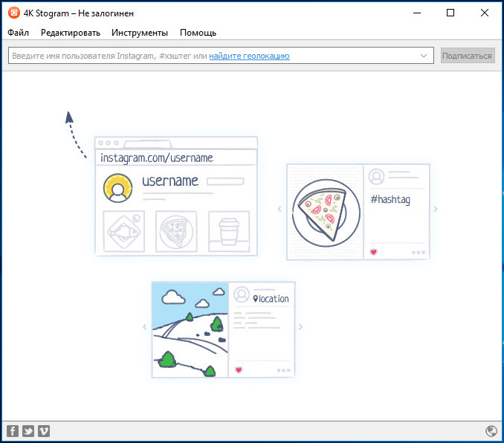Viewport: 504px width, 443px height.
Task: Follow the найдите геолокацию link
Action: pos(249,56)
